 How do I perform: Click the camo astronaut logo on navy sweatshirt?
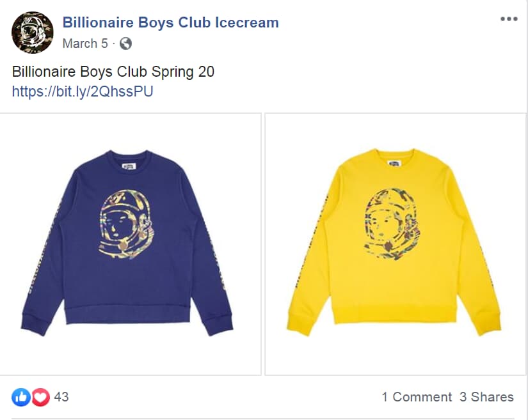pyautogui.click(x=126, y=224)
